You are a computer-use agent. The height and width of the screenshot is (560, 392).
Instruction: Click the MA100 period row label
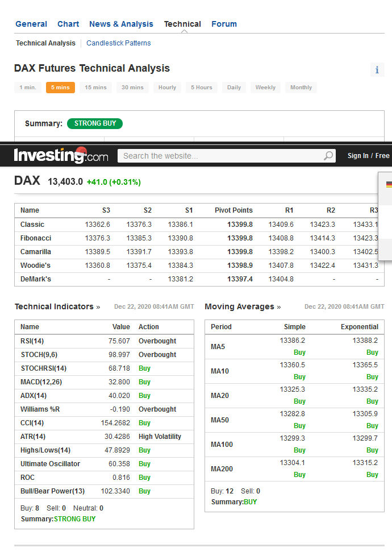222,445
